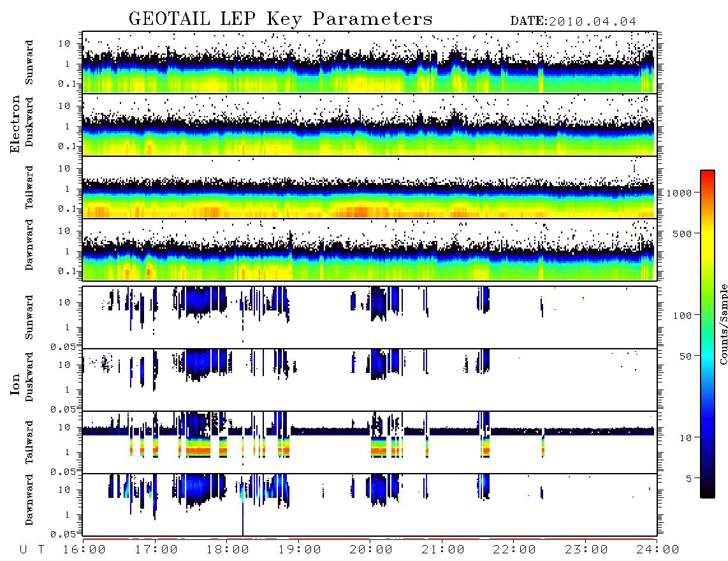
Task: Click the "10" tick of Ion Duskward panel
Action: [64, 365]
